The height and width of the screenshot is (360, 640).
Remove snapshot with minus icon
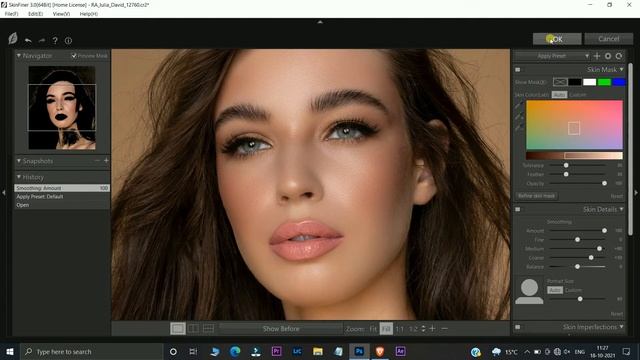(97, 161)
